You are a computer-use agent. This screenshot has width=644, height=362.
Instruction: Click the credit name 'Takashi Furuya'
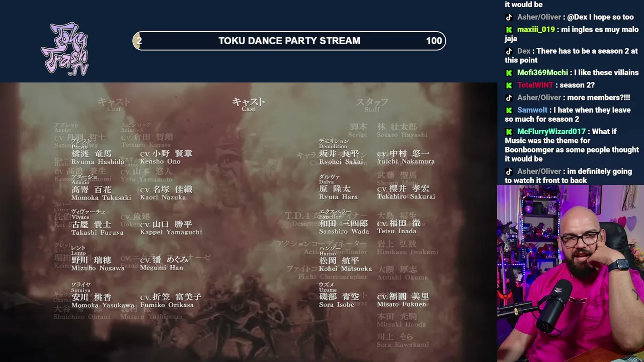click(x=98, y=233)
